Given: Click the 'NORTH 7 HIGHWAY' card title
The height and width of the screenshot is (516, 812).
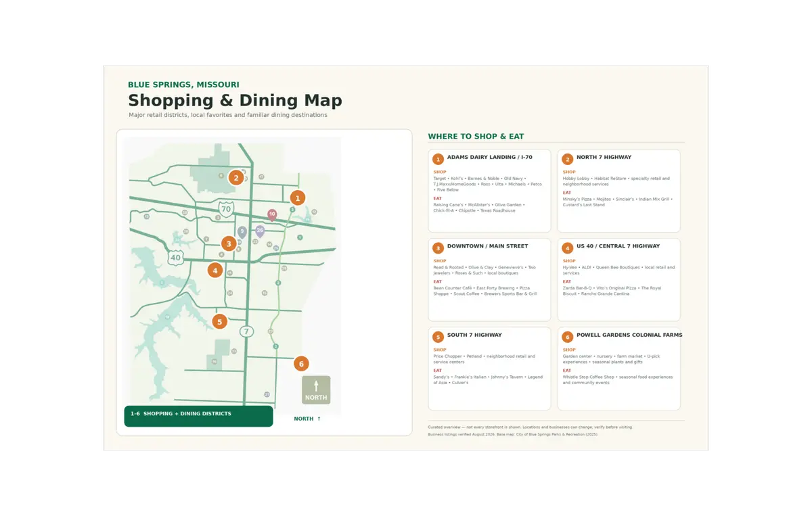Looking at the screenshot, I should click(x=604, y=158).
